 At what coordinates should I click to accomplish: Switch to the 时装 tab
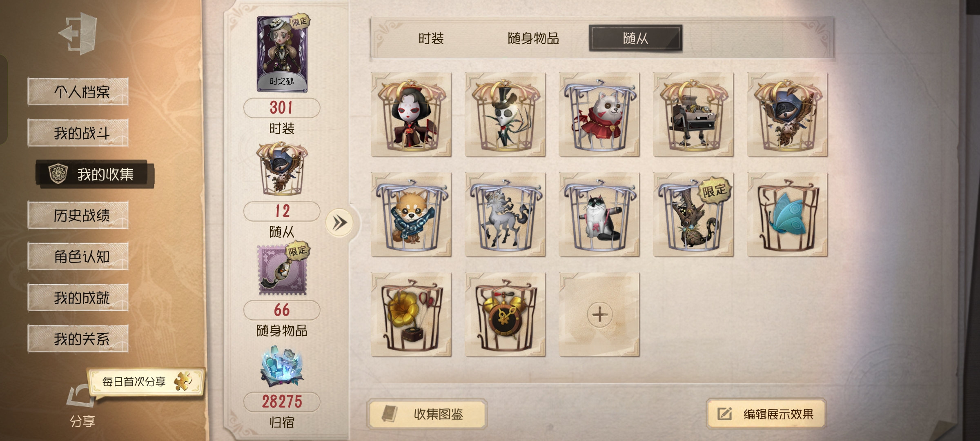click(431, 38)
